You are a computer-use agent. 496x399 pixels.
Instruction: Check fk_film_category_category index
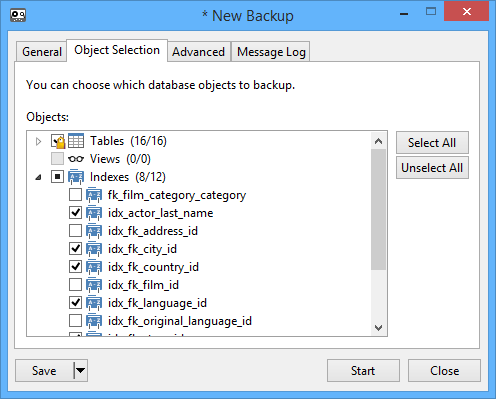click(x=75, y=195)
